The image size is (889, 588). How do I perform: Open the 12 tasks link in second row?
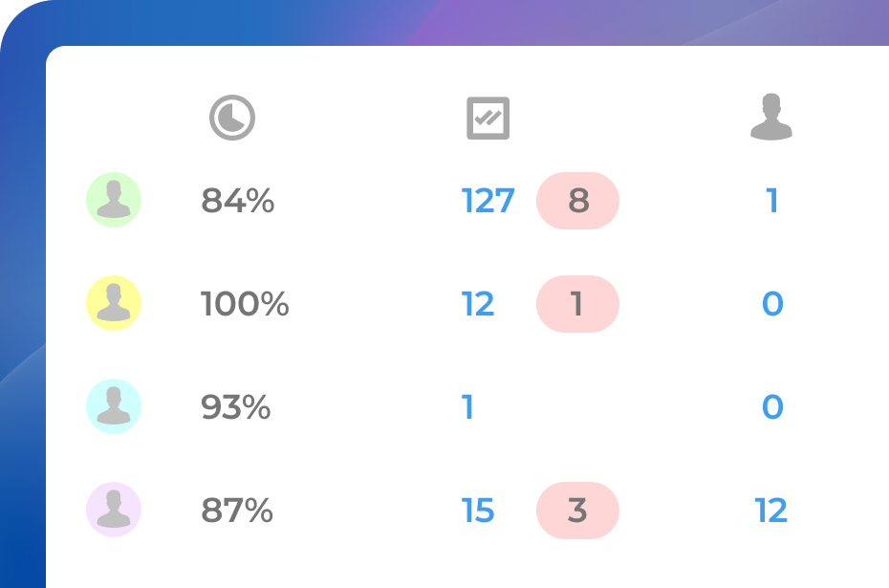[478, 304]
